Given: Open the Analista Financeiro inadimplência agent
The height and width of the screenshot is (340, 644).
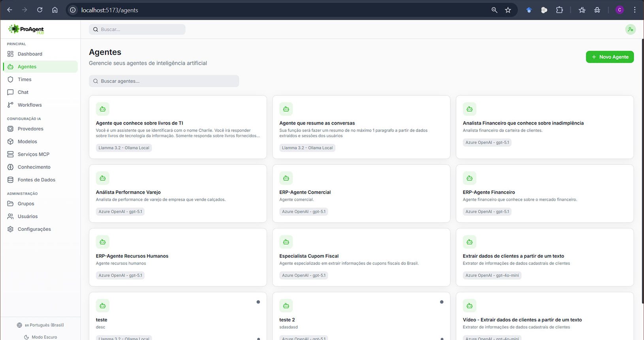Looking at the screenshot, I should pyautogui.click(x=523, y=123).
